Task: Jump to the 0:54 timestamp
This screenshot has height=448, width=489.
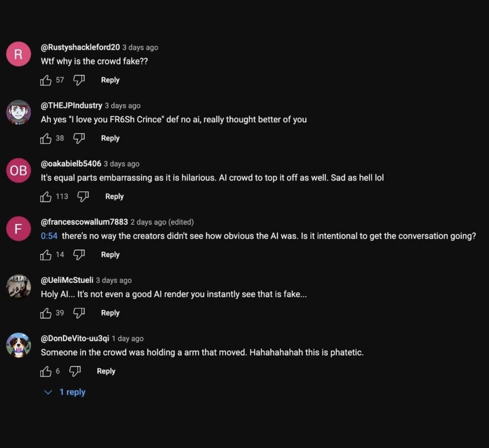Action: [x=49, y=236]
